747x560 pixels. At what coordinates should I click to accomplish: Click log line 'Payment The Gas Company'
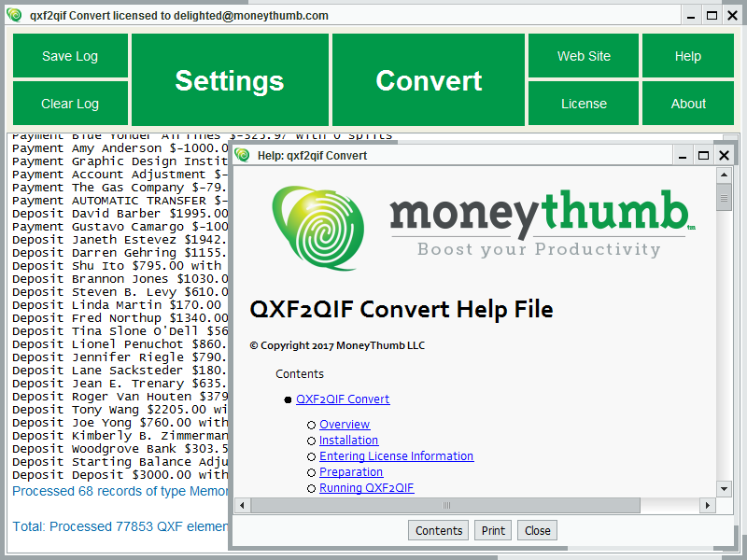[120, 188]
